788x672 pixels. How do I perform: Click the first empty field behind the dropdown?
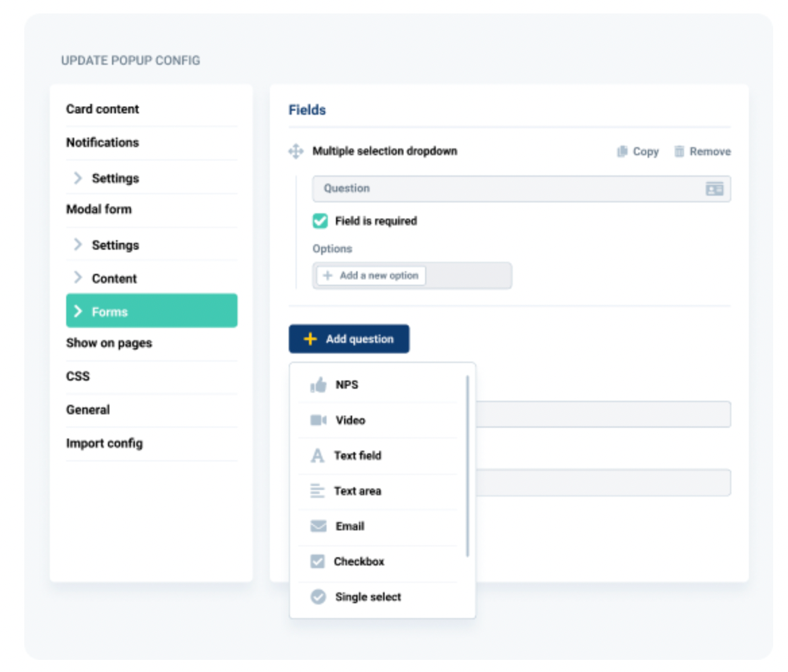point(604,414)
